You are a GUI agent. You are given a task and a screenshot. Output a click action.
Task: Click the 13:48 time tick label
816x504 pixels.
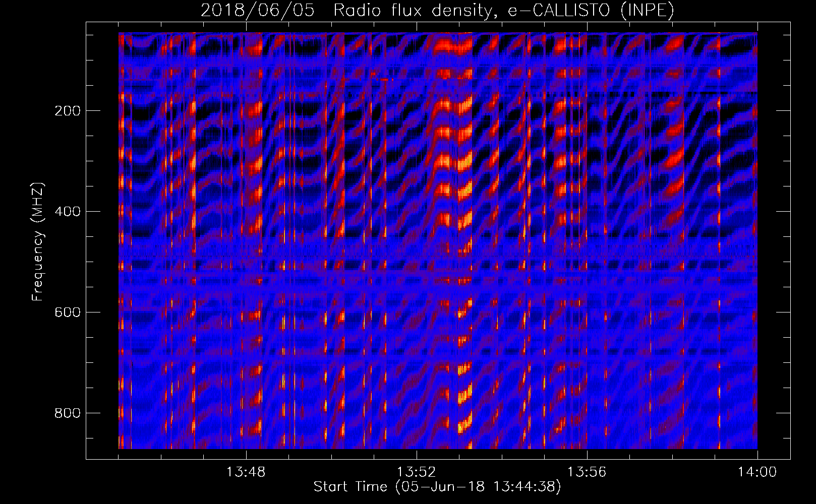coord(246,472)
